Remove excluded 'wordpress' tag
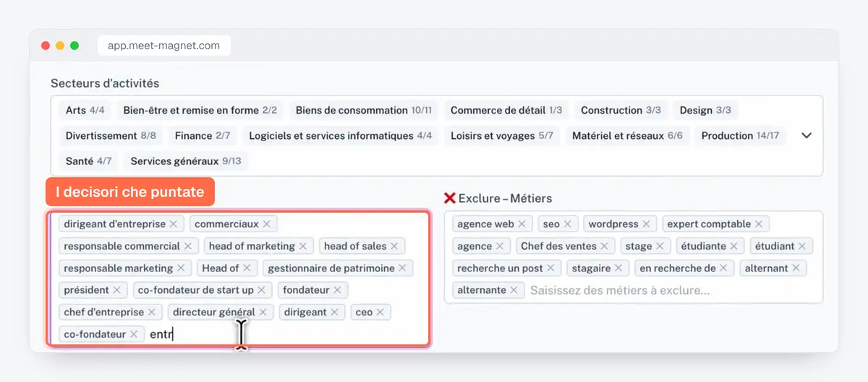 (647, 224)
